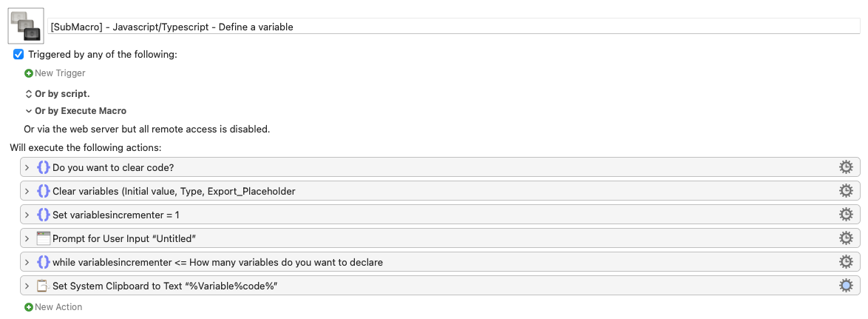The width and height of the screenshot is (868, 319).
Task: Open gear menu for Set variablesincrementer action
Action: coord(845,215)
